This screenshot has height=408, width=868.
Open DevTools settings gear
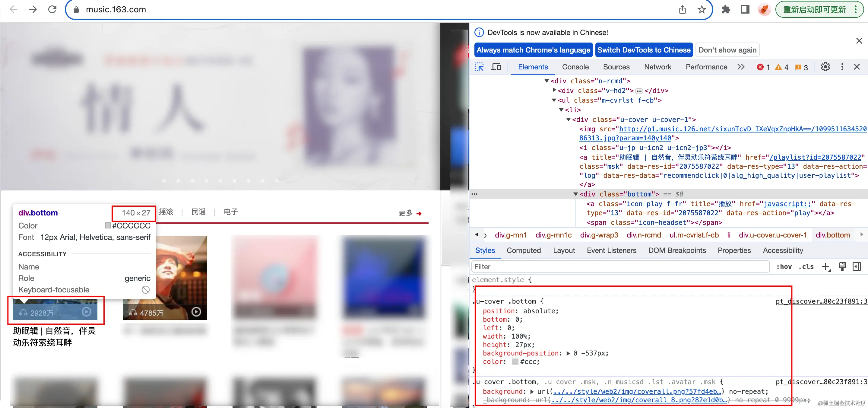825,67
